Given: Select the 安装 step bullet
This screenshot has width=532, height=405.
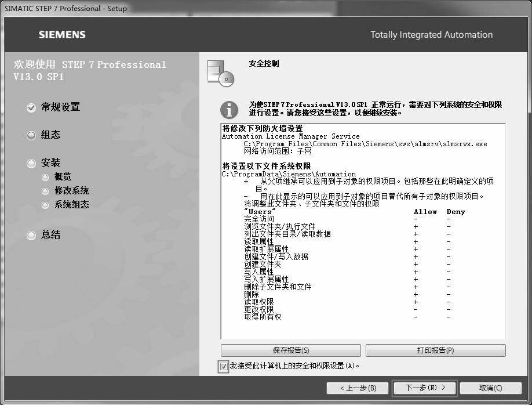Looking at the screenshot, I should pyautogui.click(x=31, y=164).
